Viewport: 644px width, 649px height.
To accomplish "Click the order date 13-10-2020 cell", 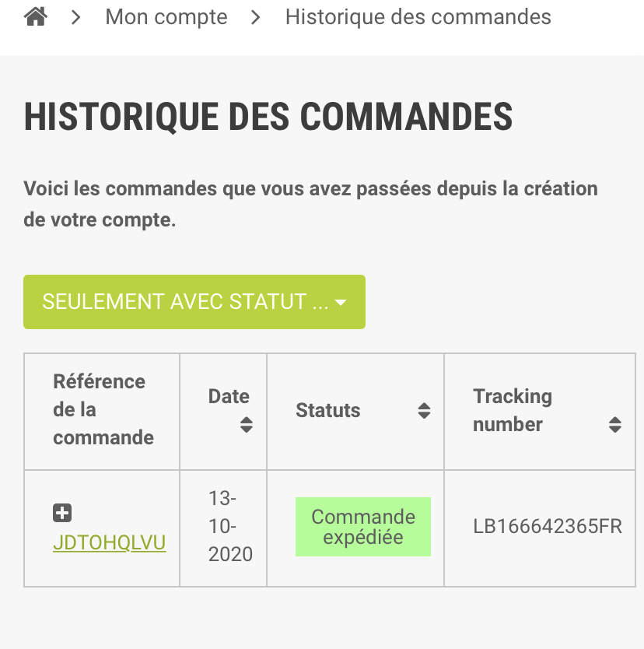I will 230,526.
